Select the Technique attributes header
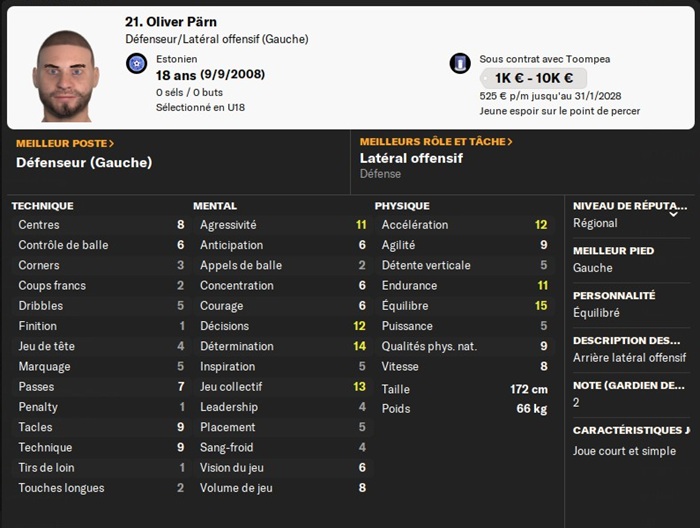 point(42,206)
